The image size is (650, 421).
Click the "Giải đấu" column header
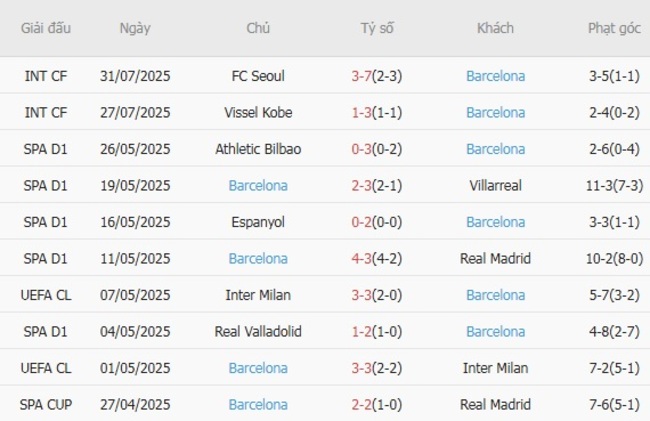(x=46, y=28)
